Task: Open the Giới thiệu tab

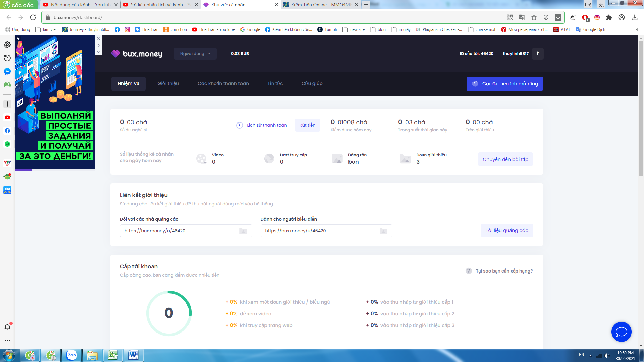Action: [x=168, y=83]
